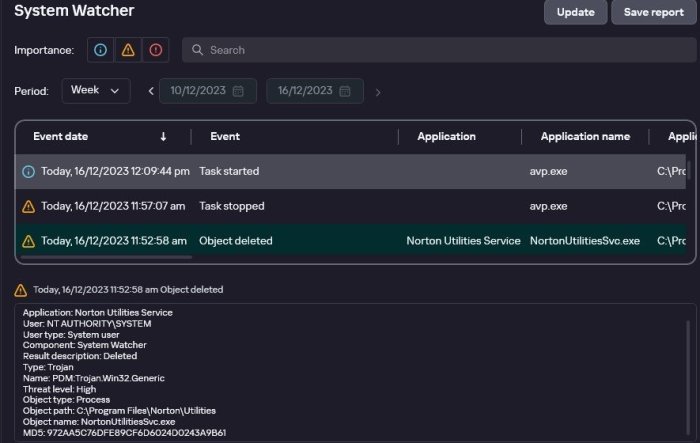
Task: Click the Threat level: High line
Action: point(59,389)
